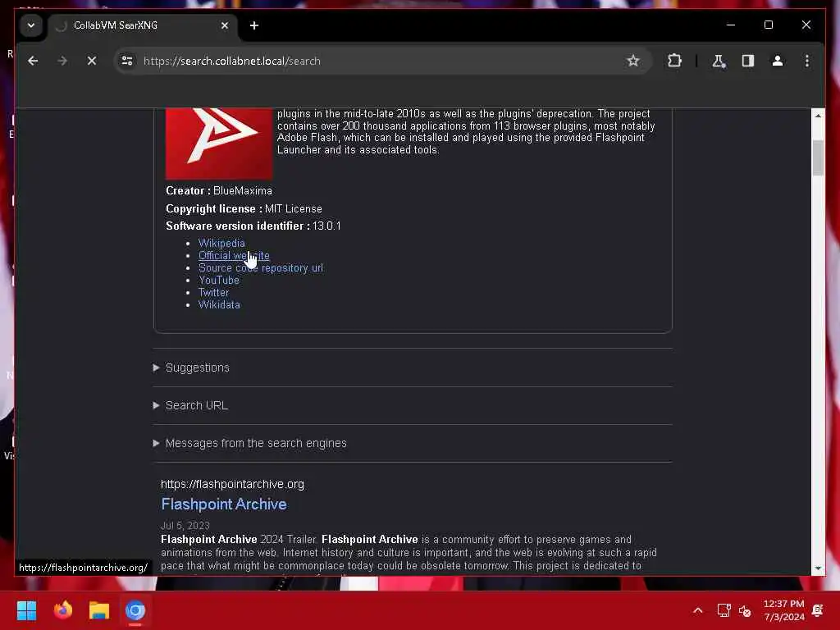Click the MIT License text

tap(293, 209)
